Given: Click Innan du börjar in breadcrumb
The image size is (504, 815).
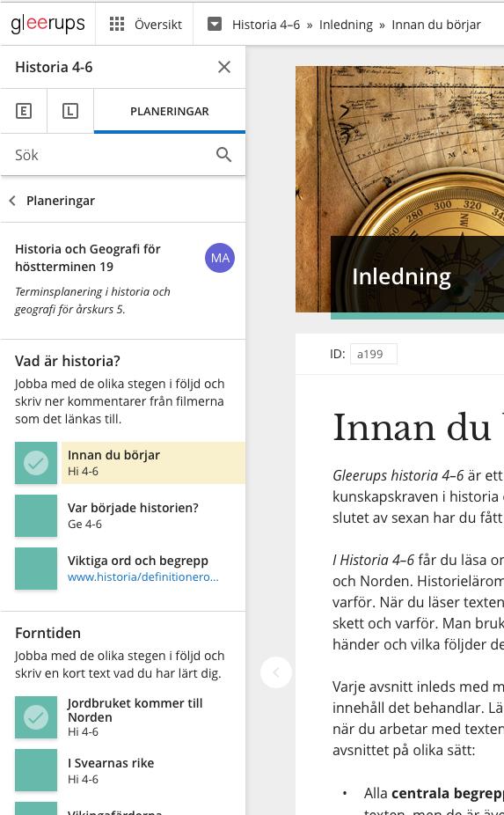Looking at the screenshot, I should click(436, 25).
